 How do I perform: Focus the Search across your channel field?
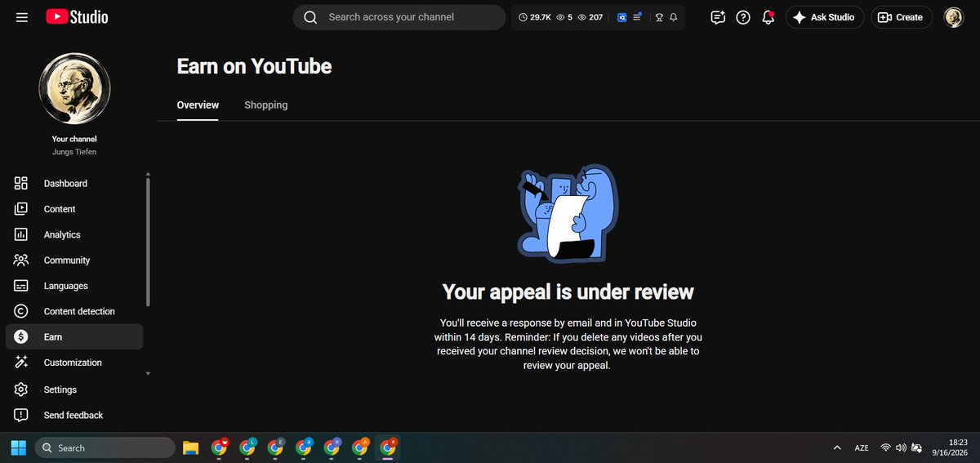coord(399,17)
